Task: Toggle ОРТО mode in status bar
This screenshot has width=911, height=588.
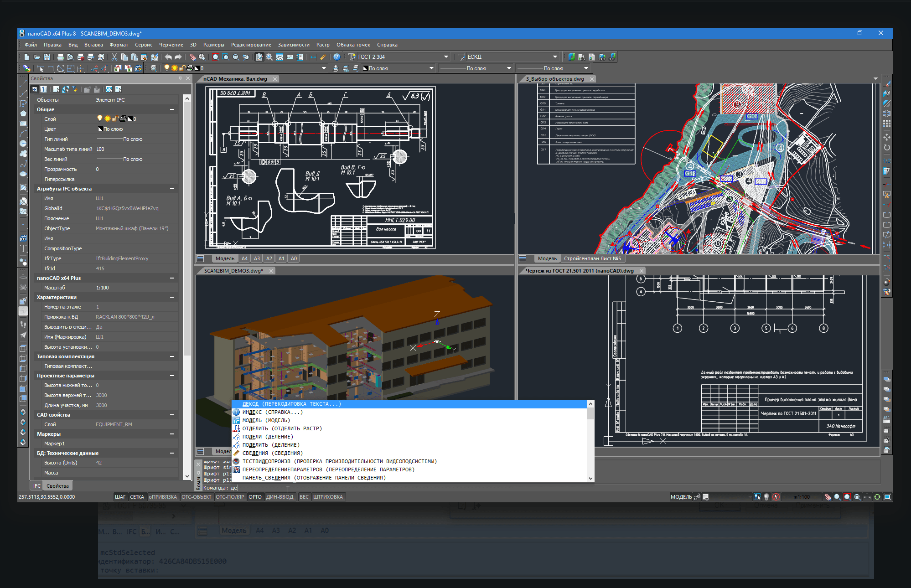Action: click(255, 497)
